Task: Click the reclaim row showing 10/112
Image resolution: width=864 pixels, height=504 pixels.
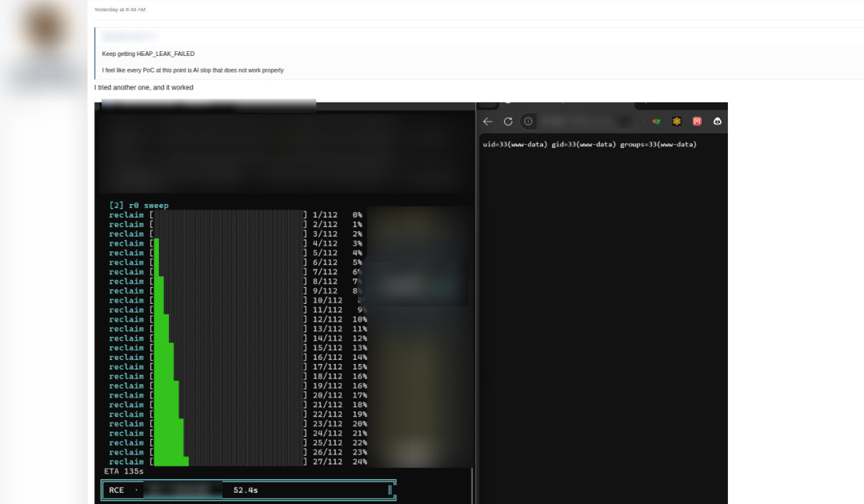Action: (x=238, y=300)
